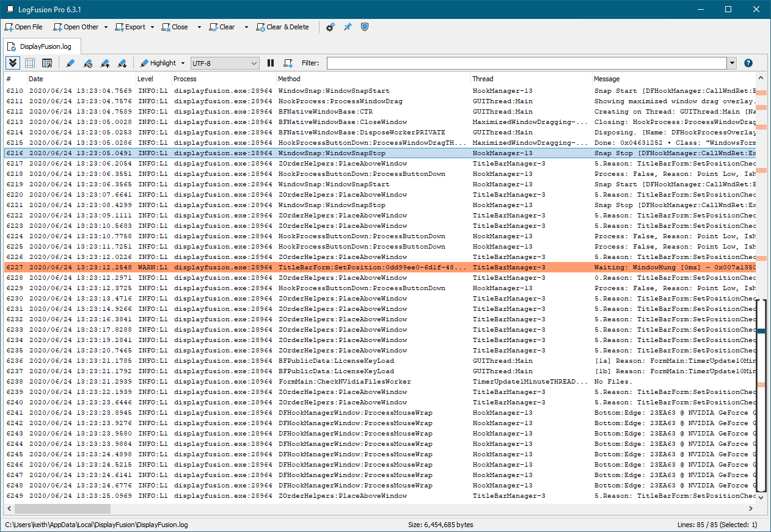Jump to previous highlight with up-arrow icon
The width and height of the screenshot is (771, 532).
[104, 63]
